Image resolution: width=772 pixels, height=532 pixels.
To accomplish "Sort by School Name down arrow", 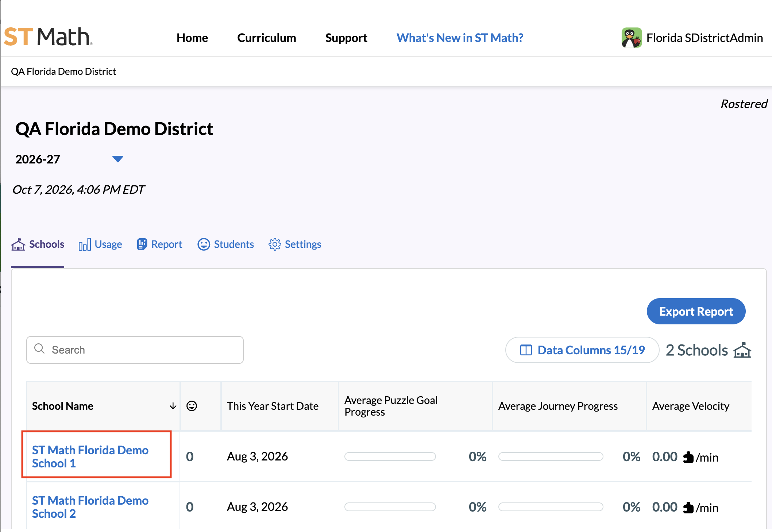I will (173, 406).
